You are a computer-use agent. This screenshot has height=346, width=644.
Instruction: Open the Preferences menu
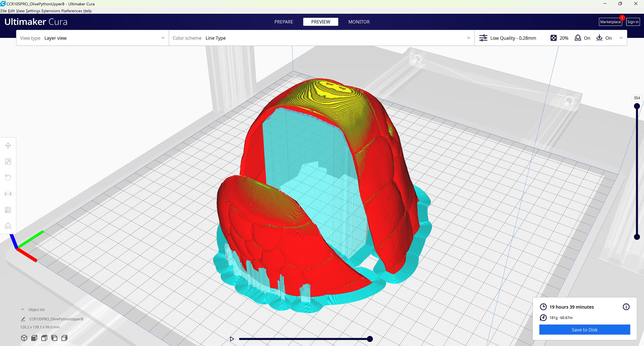(x=72, y=11)
